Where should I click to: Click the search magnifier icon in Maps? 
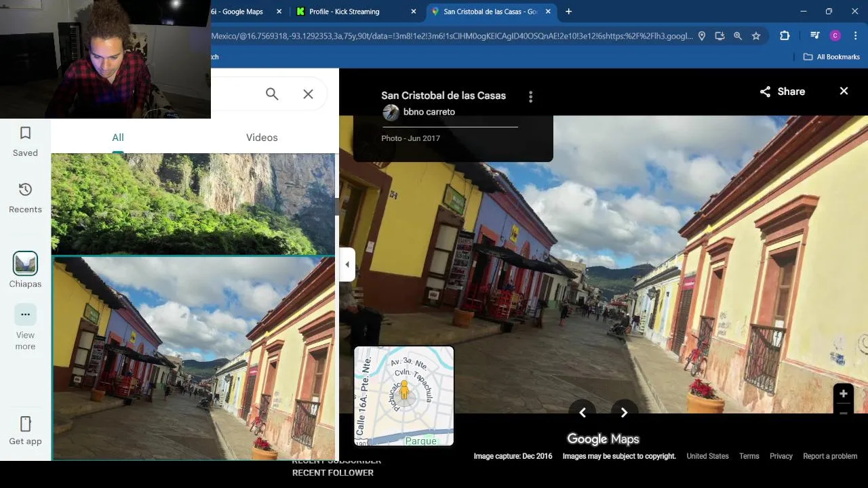tap(272, 94)
